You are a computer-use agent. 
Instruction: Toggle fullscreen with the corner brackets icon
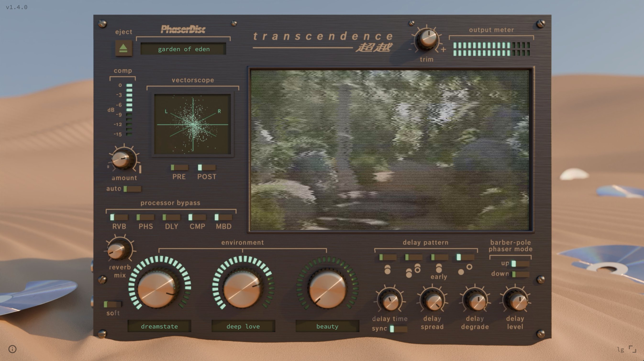click(x=632, y=349)
